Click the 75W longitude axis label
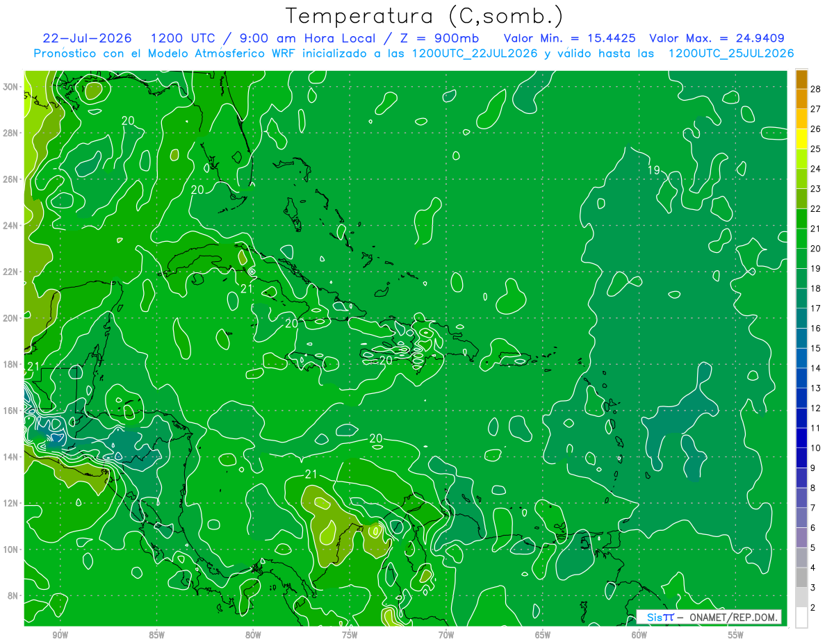 350,634
